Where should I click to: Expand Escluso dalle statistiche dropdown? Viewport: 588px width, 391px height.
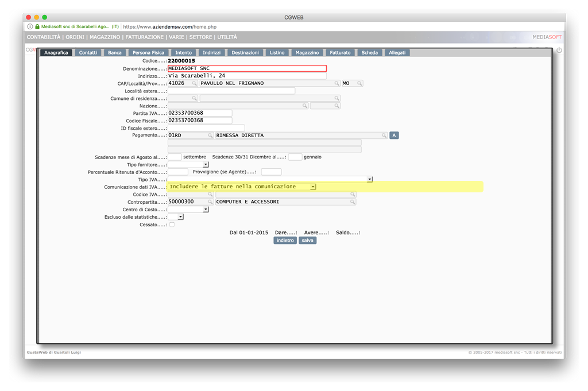pyautogui.click(x=181, y=217)
